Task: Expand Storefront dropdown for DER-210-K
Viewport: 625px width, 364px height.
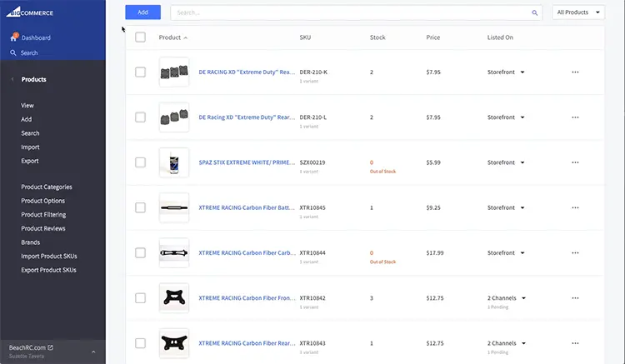Action: [x=522, y=72]
